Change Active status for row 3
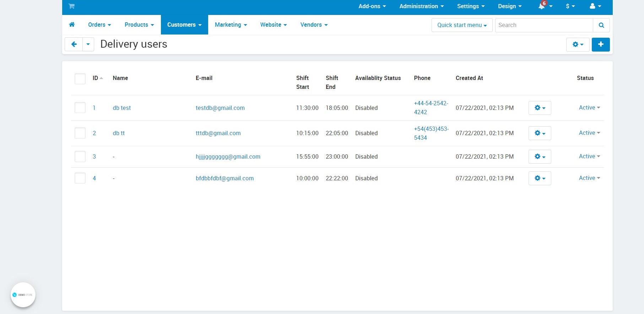This screenshot has height=314, width=644. point(589,156)
